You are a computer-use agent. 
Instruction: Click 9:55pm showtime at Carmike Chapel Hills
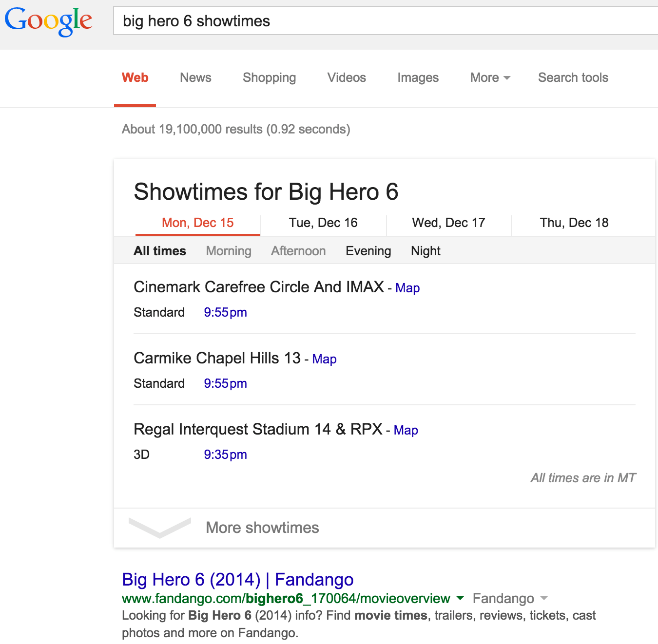click(225, 383)
